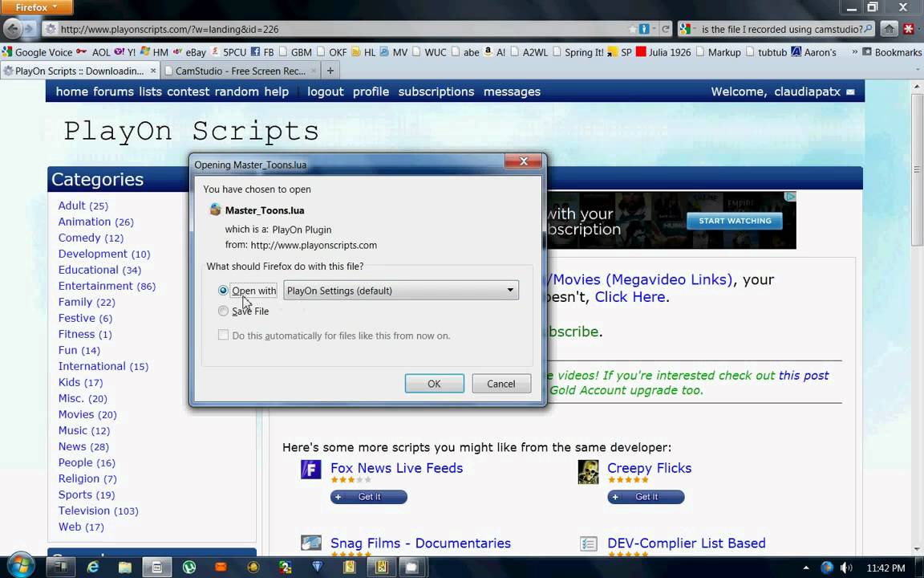Open the this post link
Image resolution: width=924 pixels, height=578 pixels.
pyautogui.click(x=803, y=375)
